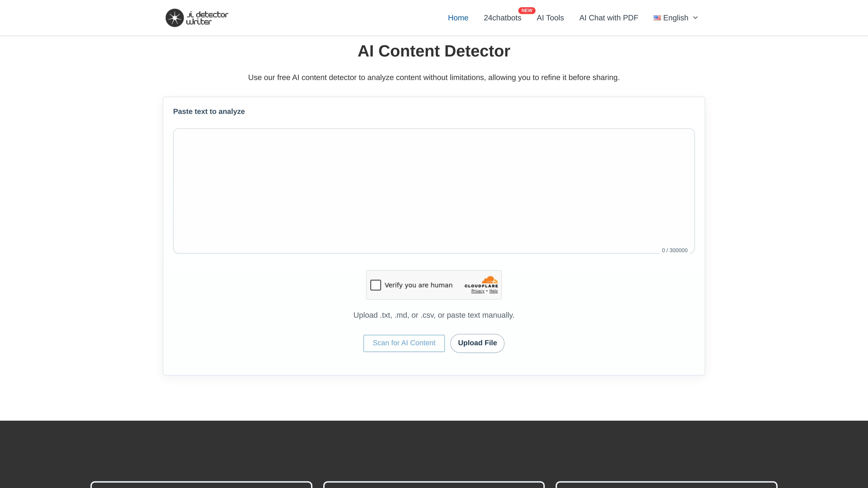Viewport: 868px width, 488px height.
Task: Click the Scan for AI Content button
Action: coord(404,343)
